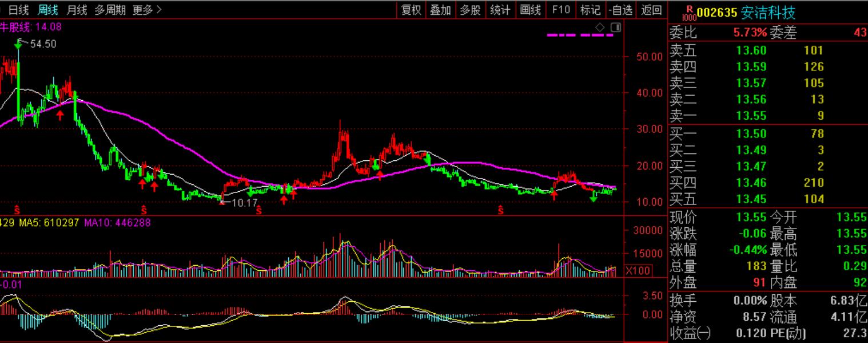Open F10 company information
Viewport: 868px width, 343px height.
[x=560, y=10]
